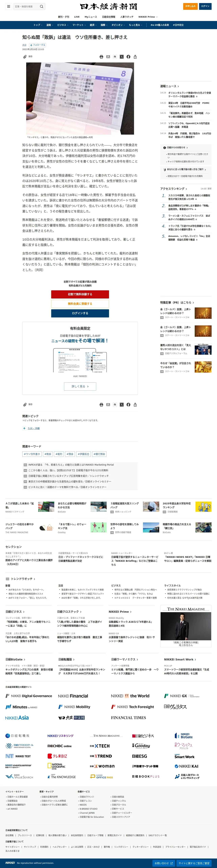Share on Facebook icon above article photo
Screen dimensions: 217x868
pyautogui.click(x=128, y=57)
